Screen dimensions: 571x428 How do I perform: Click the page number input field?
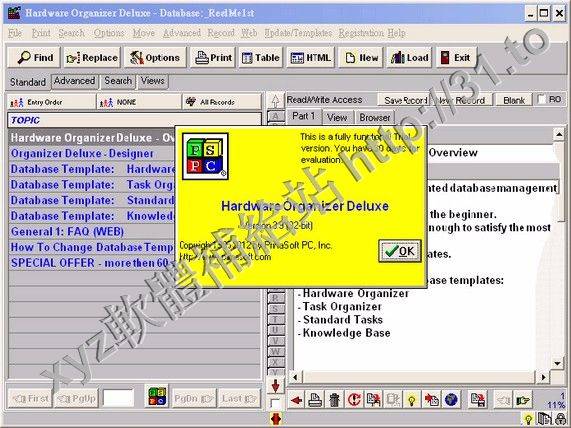click(118, 398)
